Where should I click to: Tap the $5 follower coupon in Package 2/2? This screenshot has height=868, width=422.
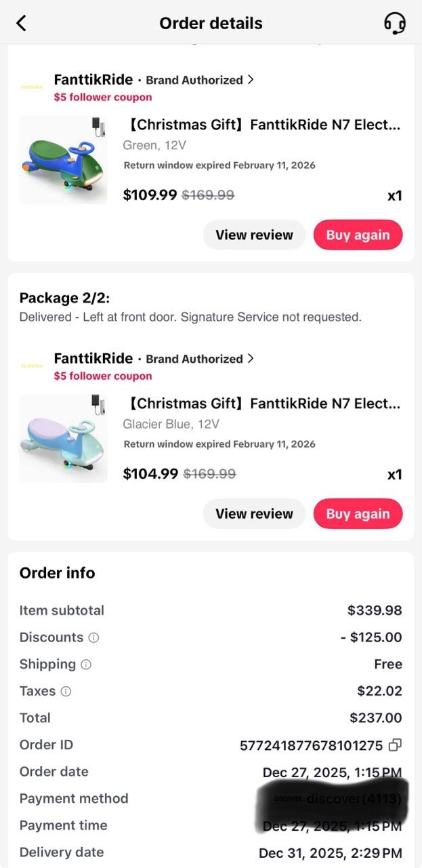pos(103,376)
